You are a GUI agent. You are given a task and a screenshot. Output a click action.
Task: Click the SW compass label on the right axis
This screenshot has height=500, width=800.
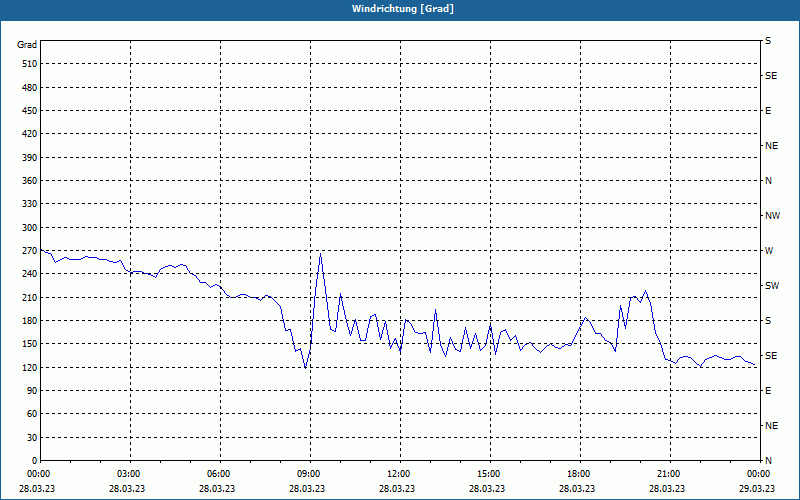click(772, 286)
